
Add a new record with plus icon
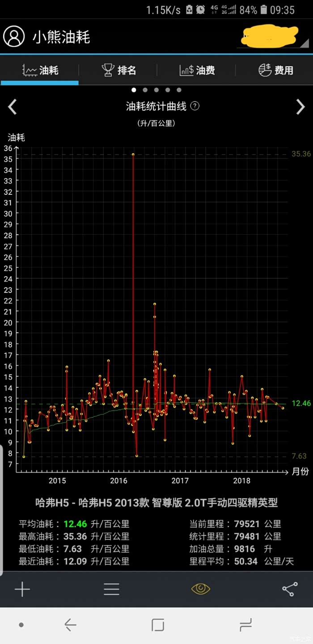[22, 589]
